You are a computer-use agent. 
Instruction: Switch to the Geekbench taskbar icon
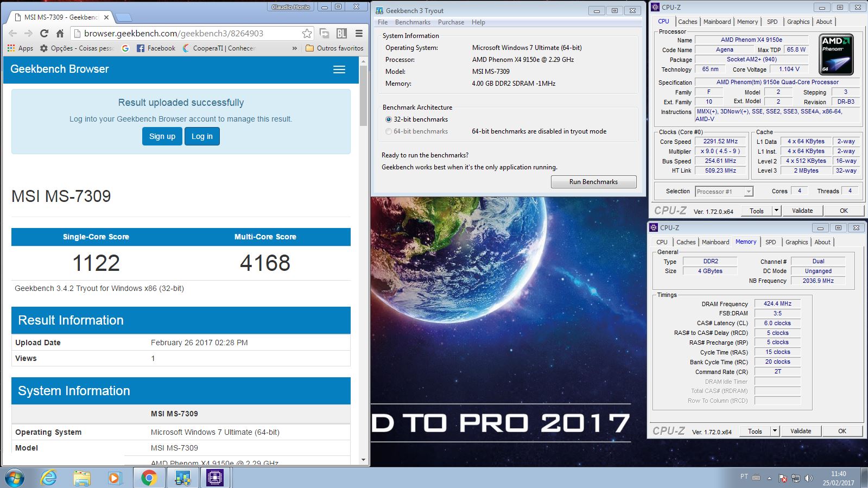tap(182, 478)
